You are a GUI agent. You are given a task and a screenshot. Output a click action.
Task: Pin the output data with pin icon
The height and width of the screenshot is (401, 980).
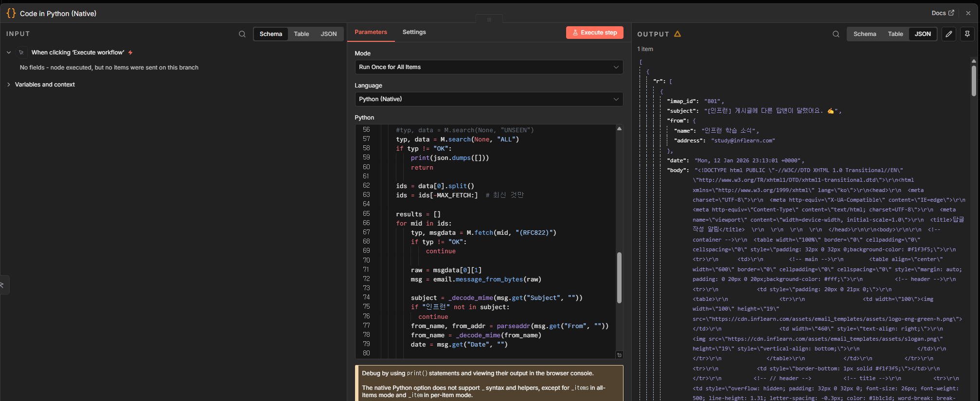[967, 34]
